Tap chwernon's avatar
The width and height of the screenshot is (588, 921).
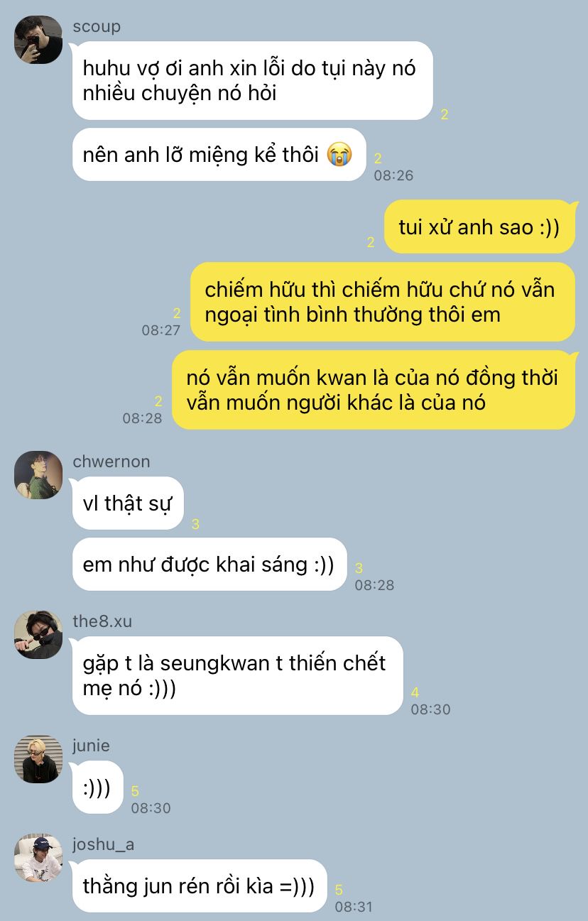pyautogui.click(x=38, y=474)
